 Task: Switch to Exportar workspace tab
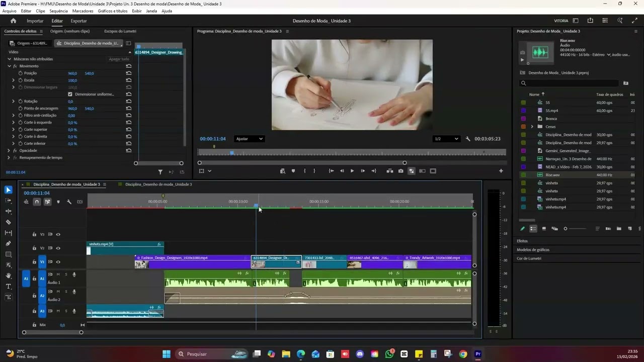click(78, 21)
